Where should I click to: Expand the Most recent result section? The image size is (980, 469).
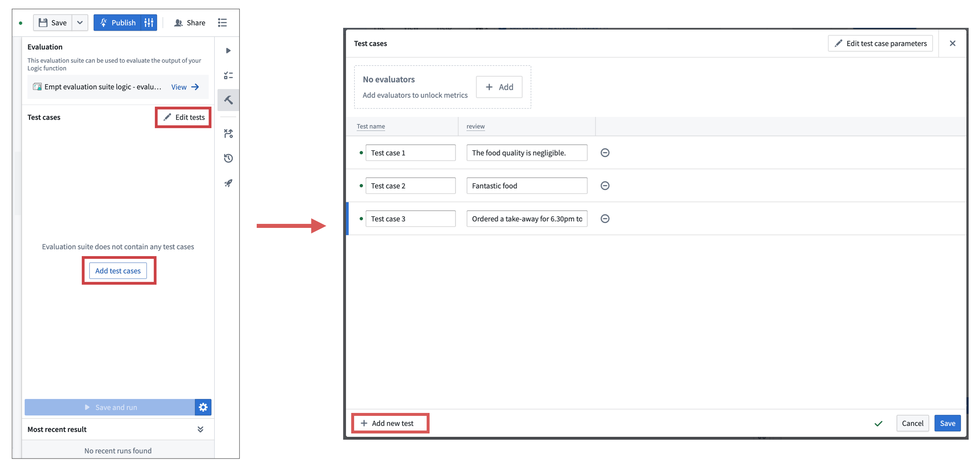click(200, 429)
